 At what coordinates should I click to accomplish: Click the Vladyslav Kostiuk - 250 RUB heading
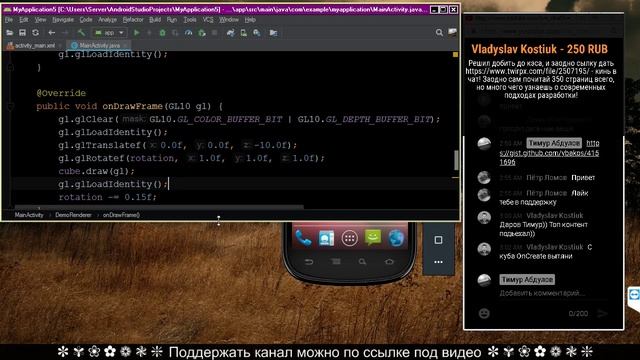point(539,49)
